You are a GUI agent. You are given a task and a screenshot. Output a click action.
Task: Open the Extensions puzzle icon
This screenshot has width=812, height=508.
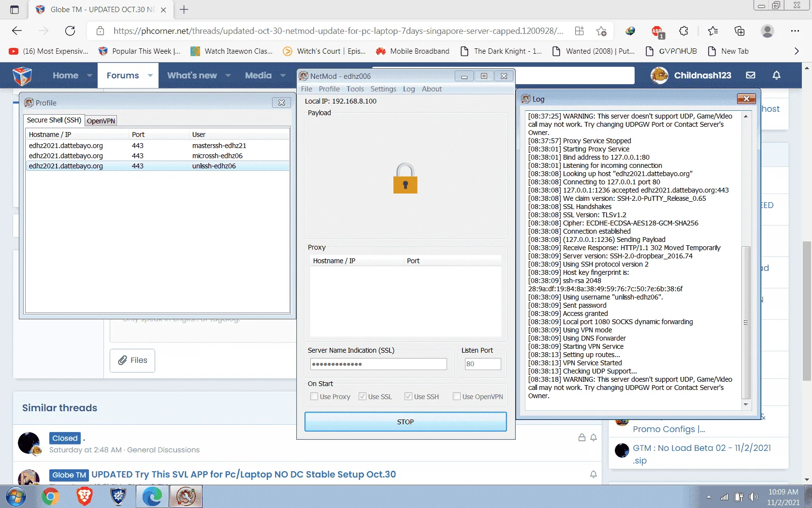tap(683, 31)
